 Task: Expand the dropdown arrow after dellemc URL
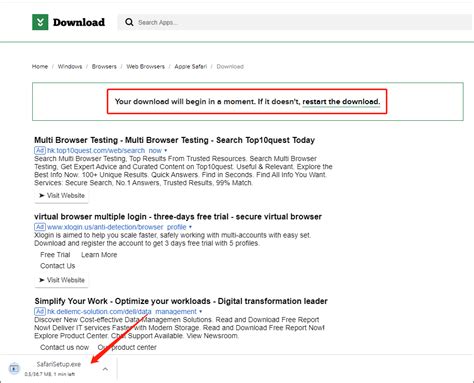pyautogui.click(x=201, y=312)
